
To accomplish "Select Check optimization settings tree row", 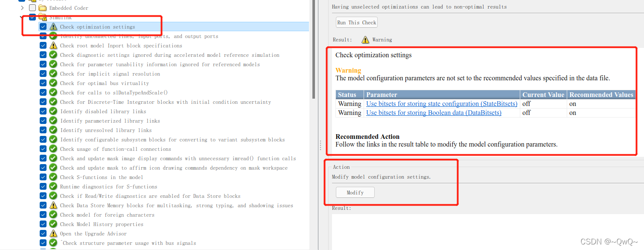I will [173, 26].
